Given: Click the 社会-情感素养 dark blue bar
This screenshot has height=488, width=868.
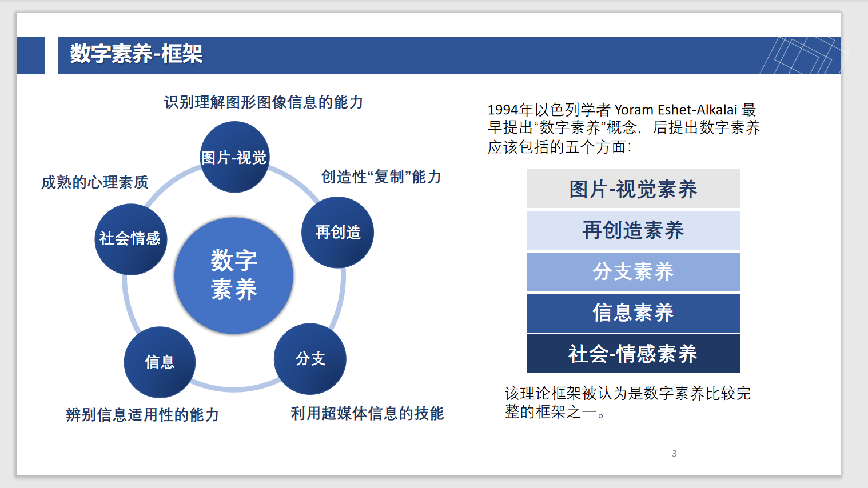Looking at the screenshot, I should pyautogui.click(x=632, y=354).
